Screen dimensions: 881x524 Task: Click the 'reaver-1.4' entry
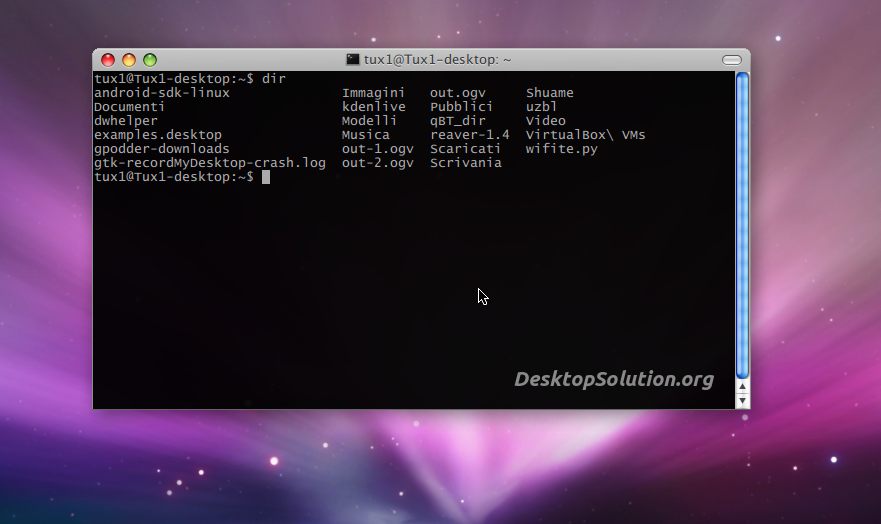[x=470, y=135]
